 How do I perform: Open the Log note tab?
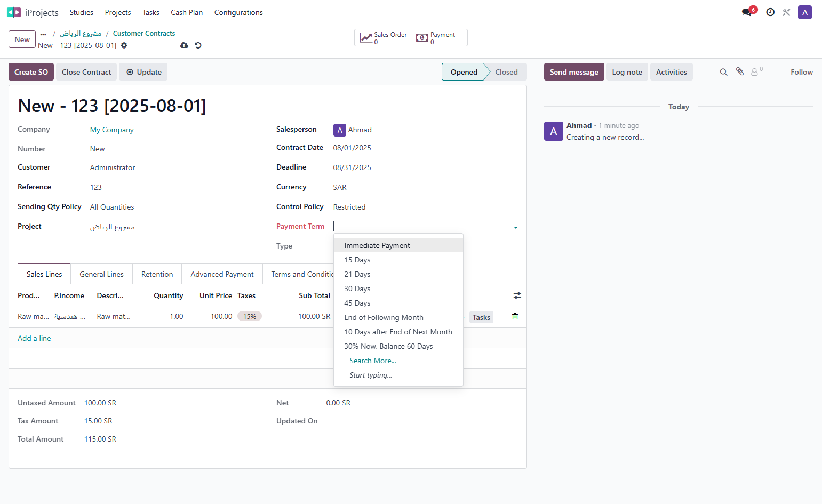(627, 72)
